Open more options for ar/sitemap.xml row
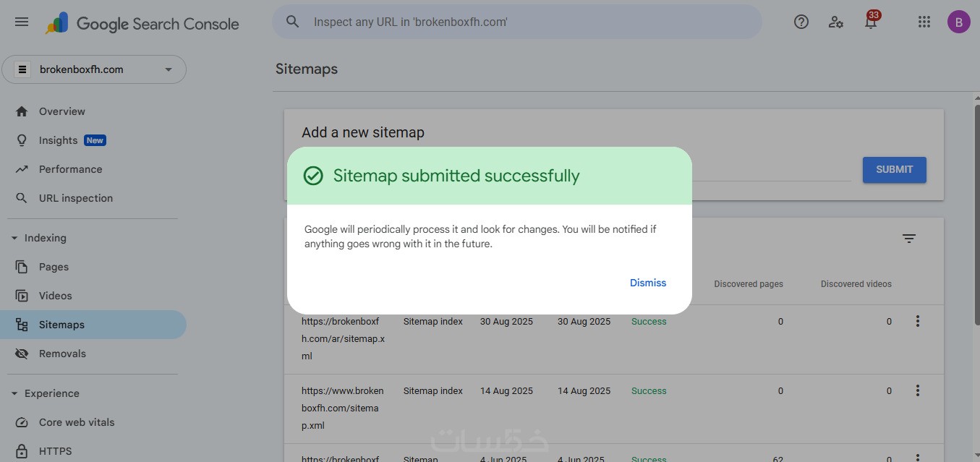This screenshot has height=462, width=980. (x=917, y=321)
